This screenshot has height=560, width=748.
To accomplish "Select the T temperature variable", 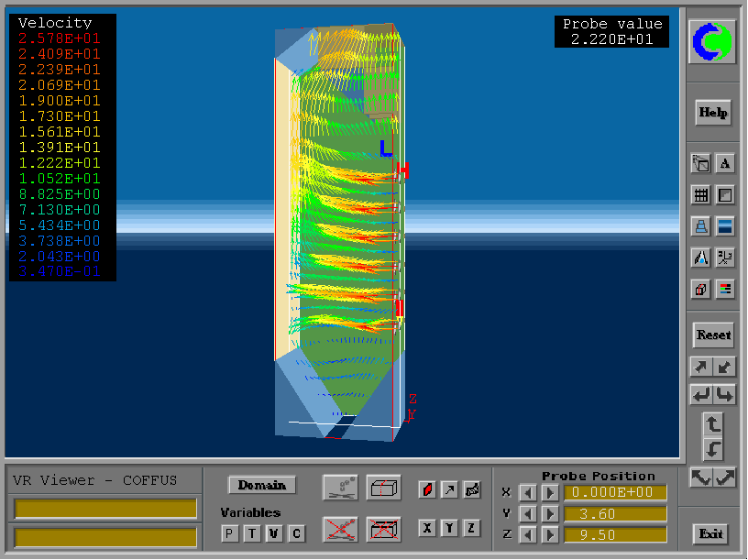I will [250, 534].
